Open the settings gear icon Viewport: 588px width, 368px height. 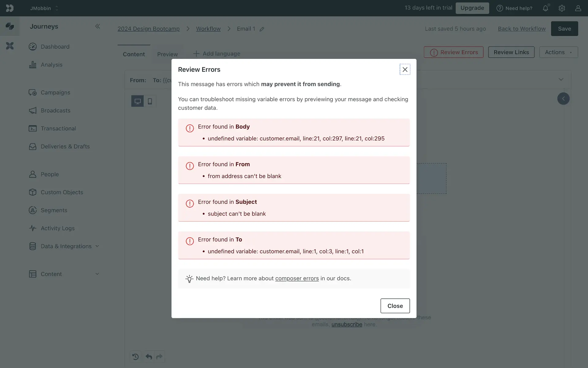point(562,8)
